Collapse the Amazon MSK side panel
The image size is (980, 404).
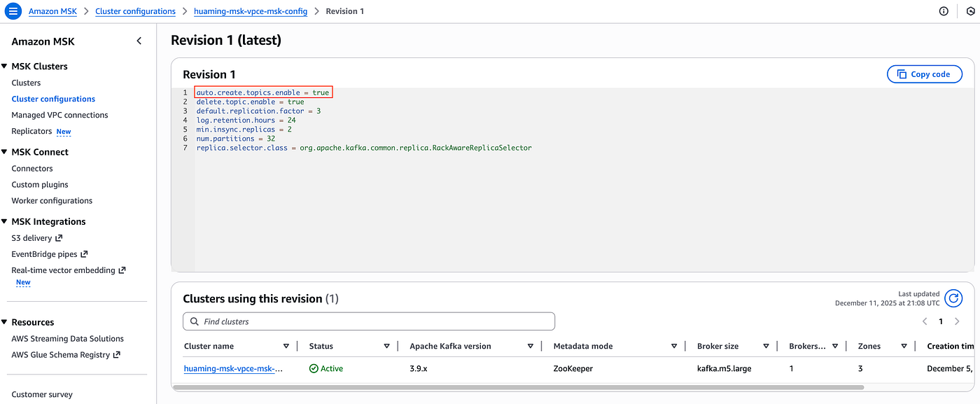(x=139, y=41)
